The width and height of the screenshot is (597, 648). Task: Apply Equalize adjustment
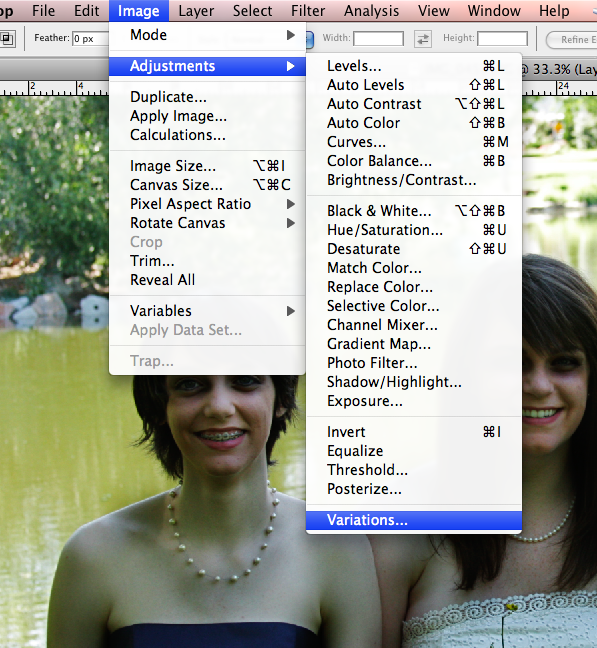coord(414,451)
